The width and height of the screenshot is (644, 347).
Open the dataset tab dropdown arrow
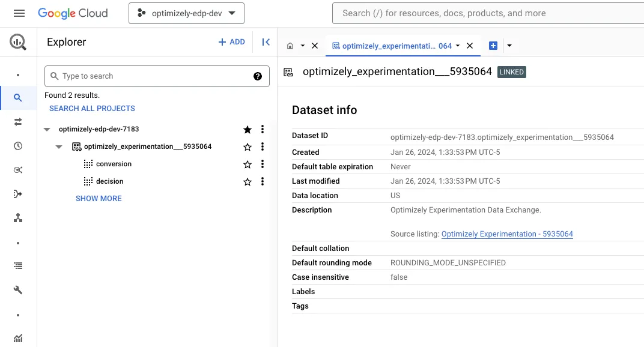[458, 46]
